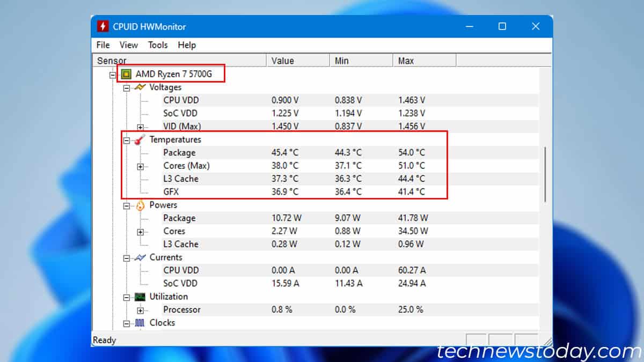Click the HWMonitor lightning bolt title bar icon
The height and width of the screenshot is (362, 644).
click(103, 26)
